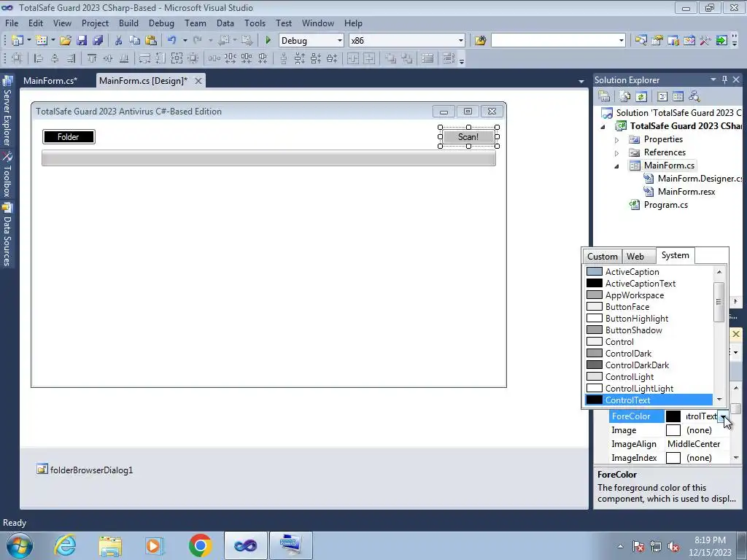Click the Send to Back icon

pos(407,58)
